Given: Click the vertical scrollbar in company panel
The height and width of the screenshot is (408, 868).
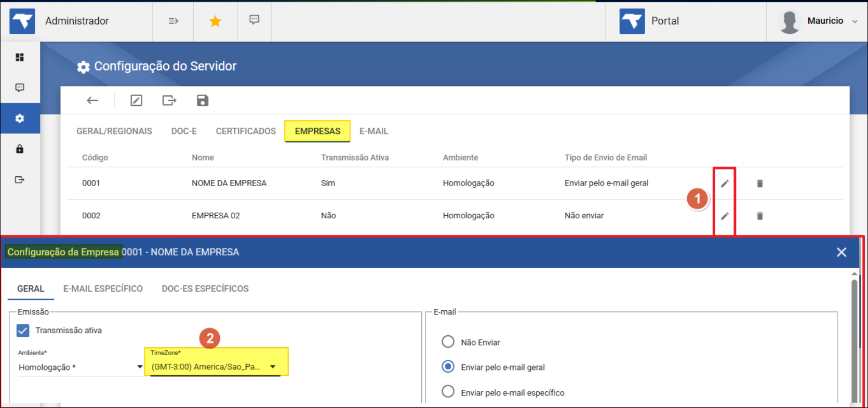Looking at the screenshot, I should click(x=854, y=338).
